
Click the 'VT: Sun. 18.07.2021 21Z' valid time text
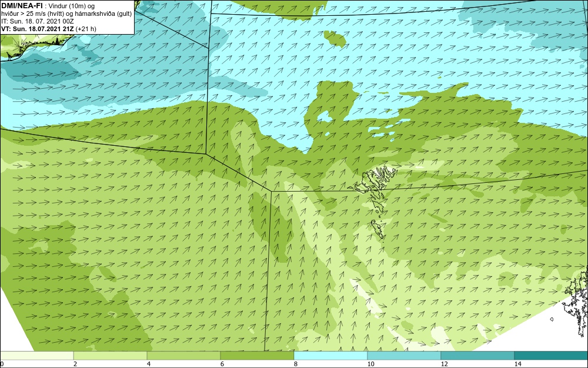(38, 28)
